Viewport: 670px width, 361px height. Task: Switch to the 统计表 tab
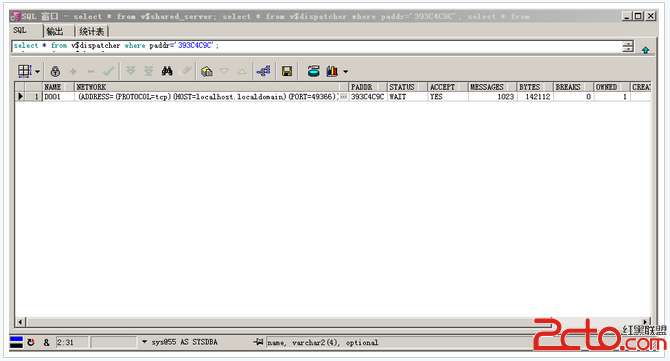click(91, 31)
